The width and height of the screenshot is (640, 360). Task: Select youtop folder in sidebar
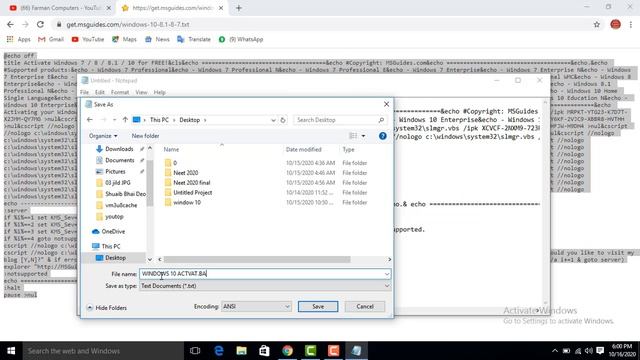(x=110, y=216)
